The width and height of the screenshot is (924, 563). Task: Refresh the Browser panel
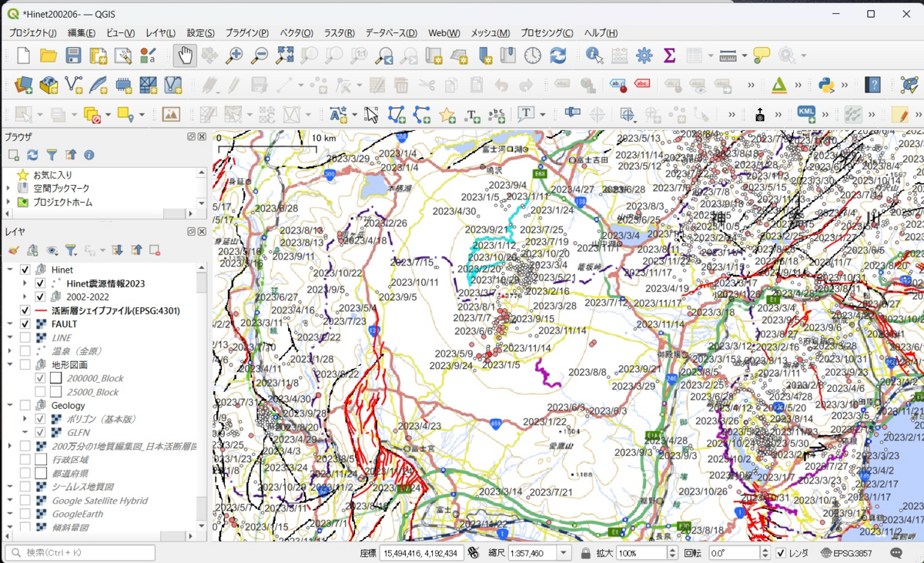pos(32,155)
